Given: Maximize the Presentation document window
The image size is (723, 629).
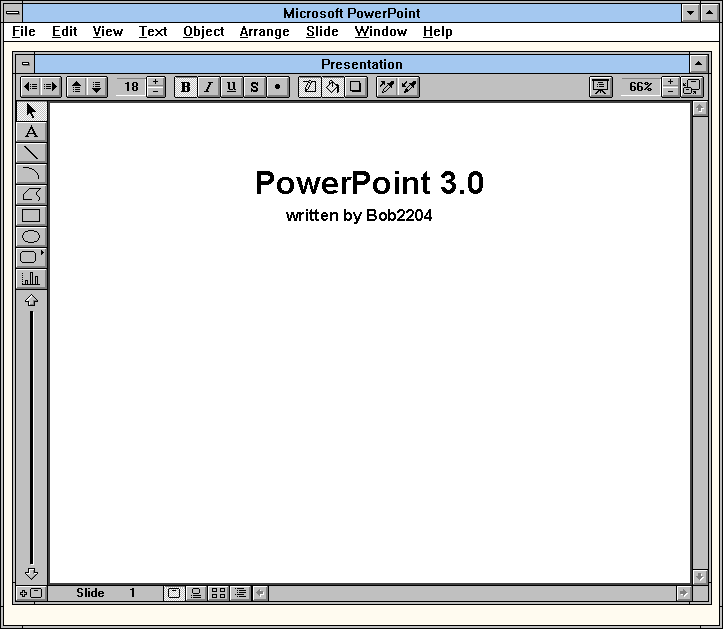Looking at the screenshot, I should [x=699, y=64].
